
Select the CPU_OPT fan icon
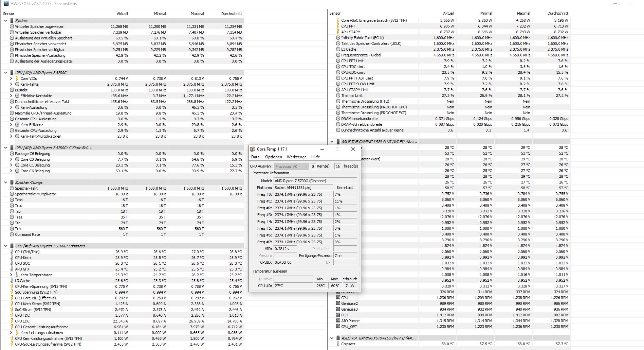point(338,327)
